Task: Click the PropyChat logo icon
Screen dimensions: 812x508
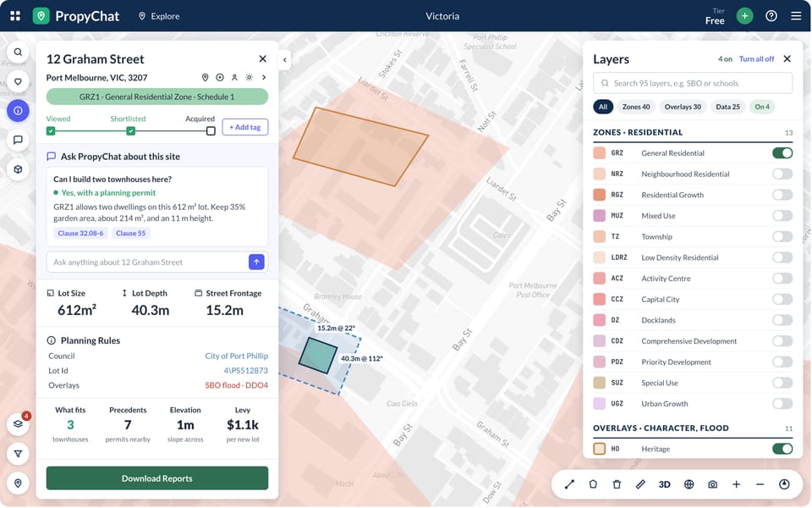Action: [41, 16]
